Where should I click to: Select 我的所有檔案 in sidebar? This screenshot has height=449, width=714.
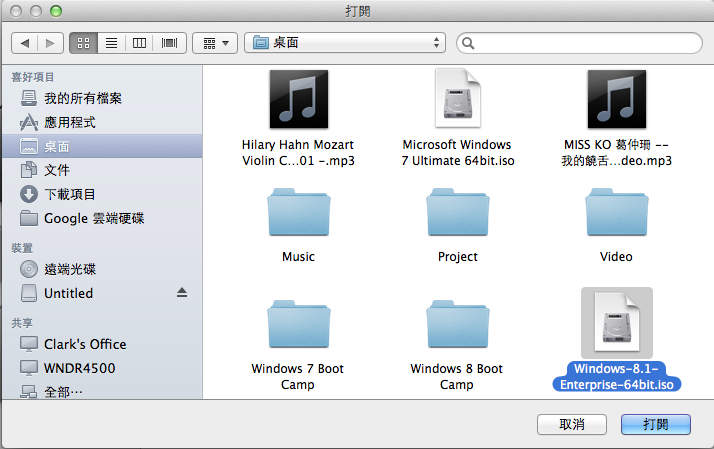[x=82, y=98]
